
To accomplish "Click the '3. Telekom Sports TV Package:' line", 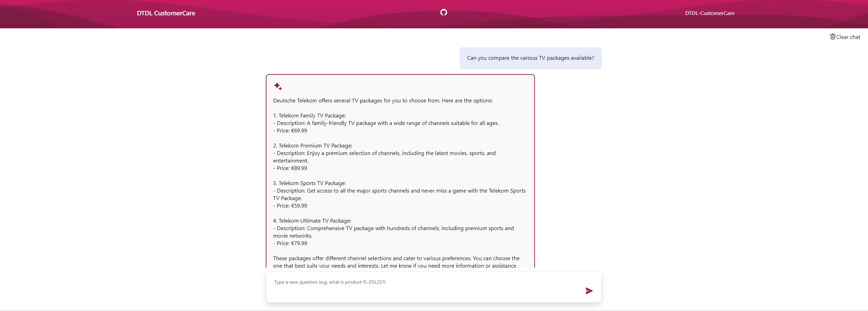I will (309, 183).
